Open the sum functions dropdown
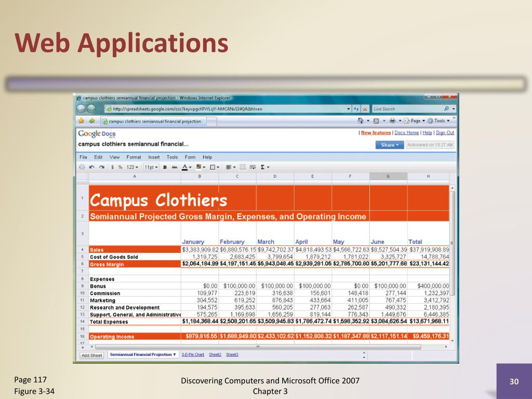The width and height of the screenshot is (532, 399). 264,167
